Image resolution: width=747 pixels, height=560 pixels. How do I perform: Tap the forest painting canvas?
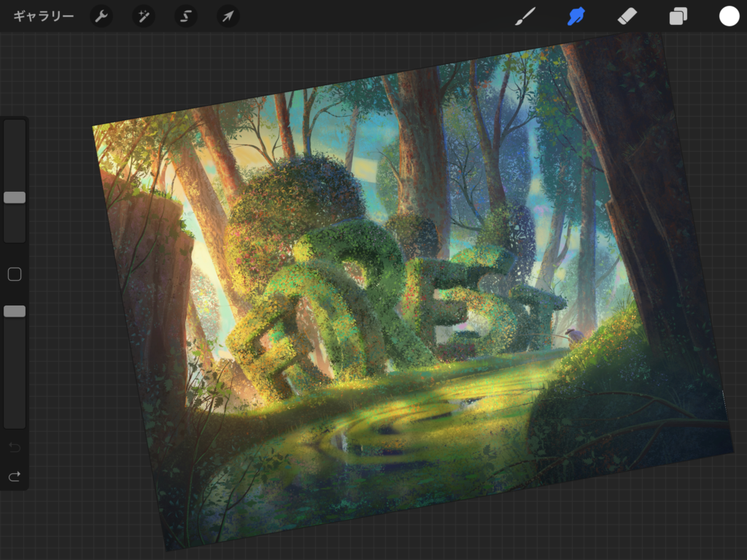tap(413, 292)
